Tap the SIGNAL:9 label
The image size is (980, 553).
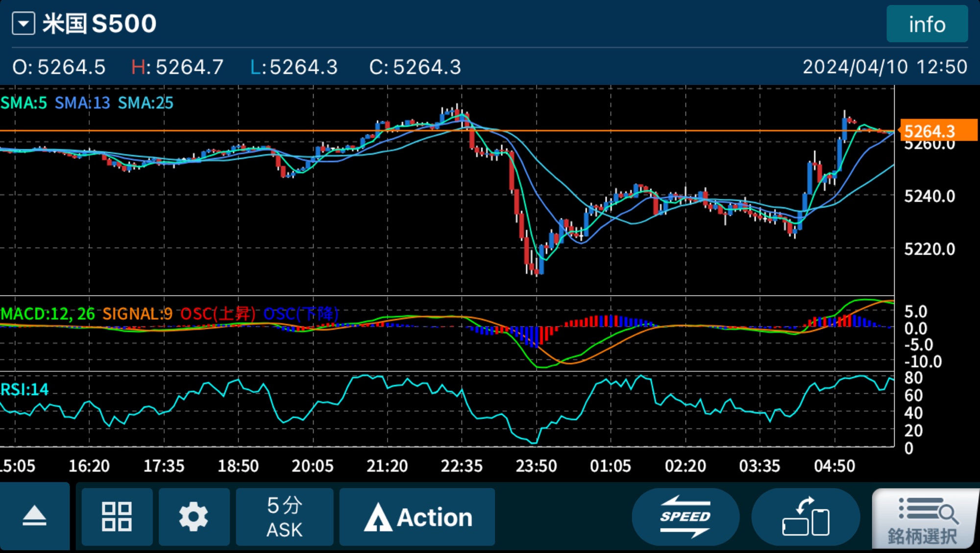[137, 314]
